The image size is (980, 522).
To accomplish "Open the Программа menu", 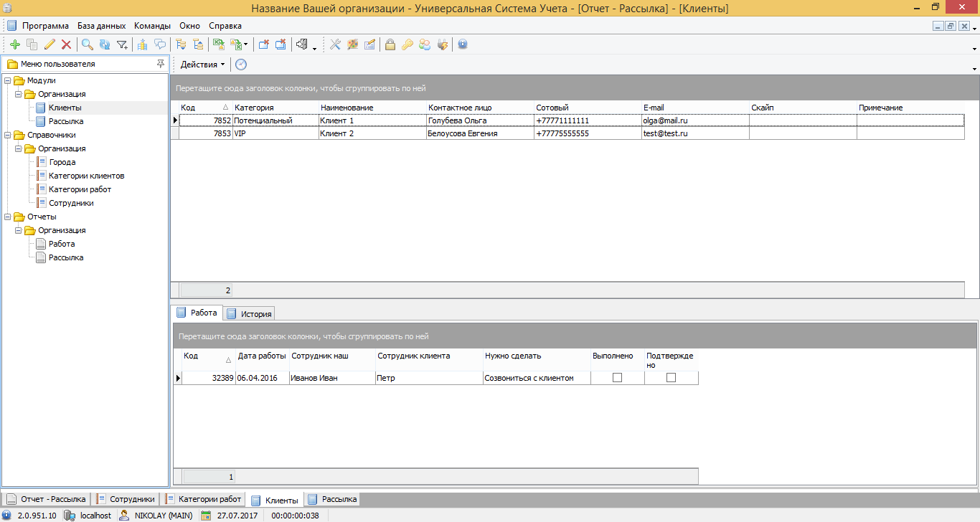I will tap(45, 25).
